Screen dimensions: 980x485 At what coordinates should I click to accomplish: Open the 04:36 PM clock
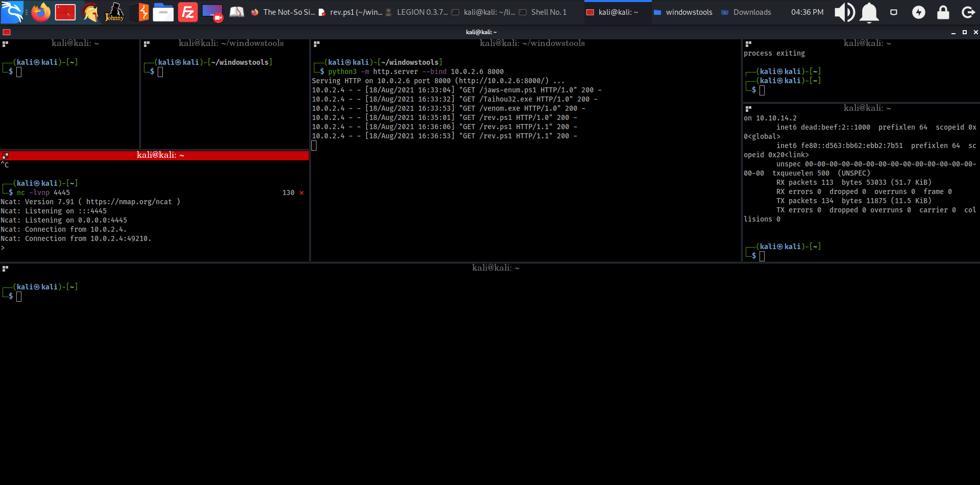(x=807, y=12)
